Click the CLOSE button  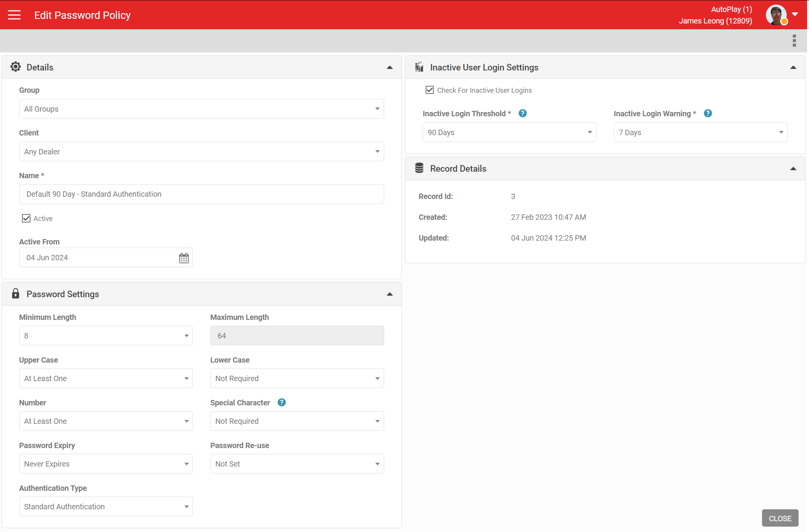[780, 518]
